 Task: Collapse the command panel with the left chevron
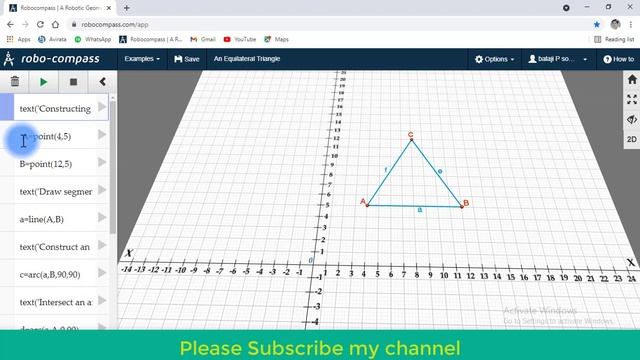pos(102,82)
